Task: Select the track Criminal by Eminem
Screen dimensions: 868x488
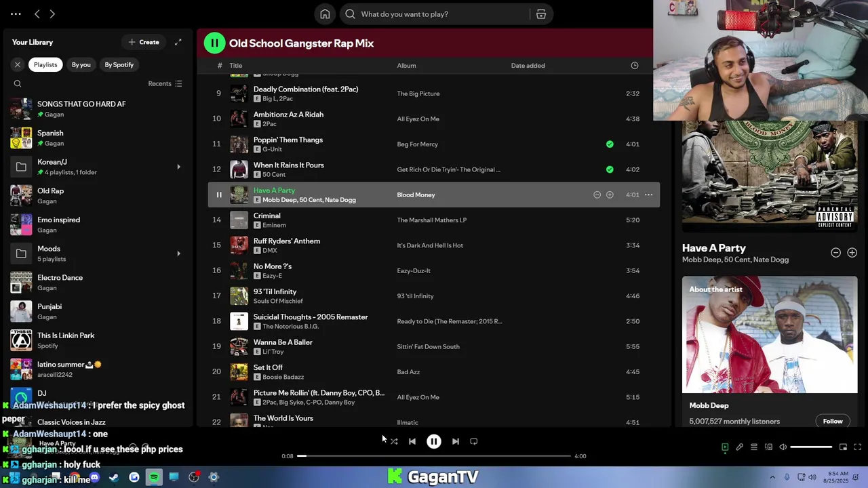Action: [434, 220]
